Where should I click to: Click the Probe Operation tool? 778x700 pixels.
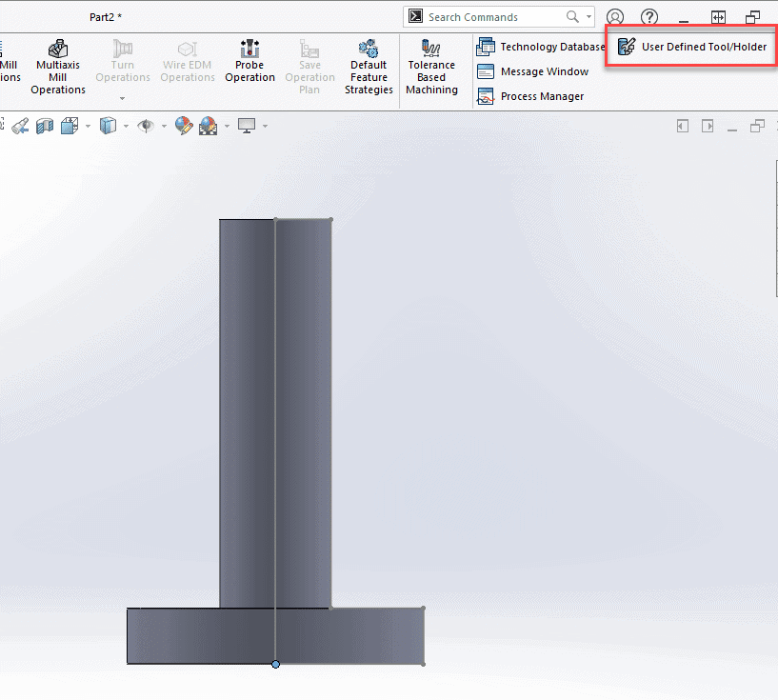click(x=249, y=62)
